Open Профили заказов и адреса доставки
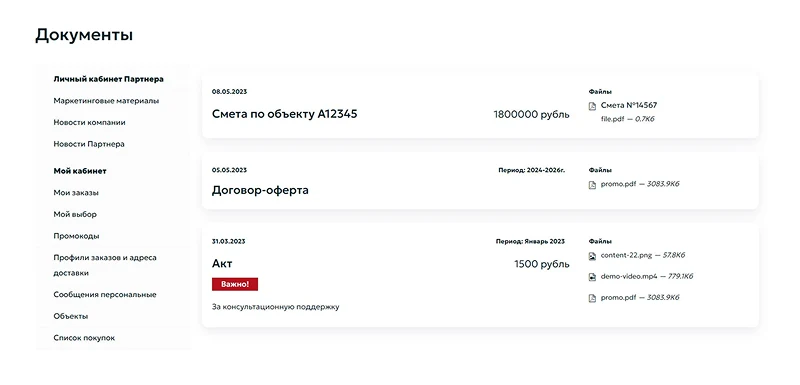The image size is (800, 385). point(105,265)
